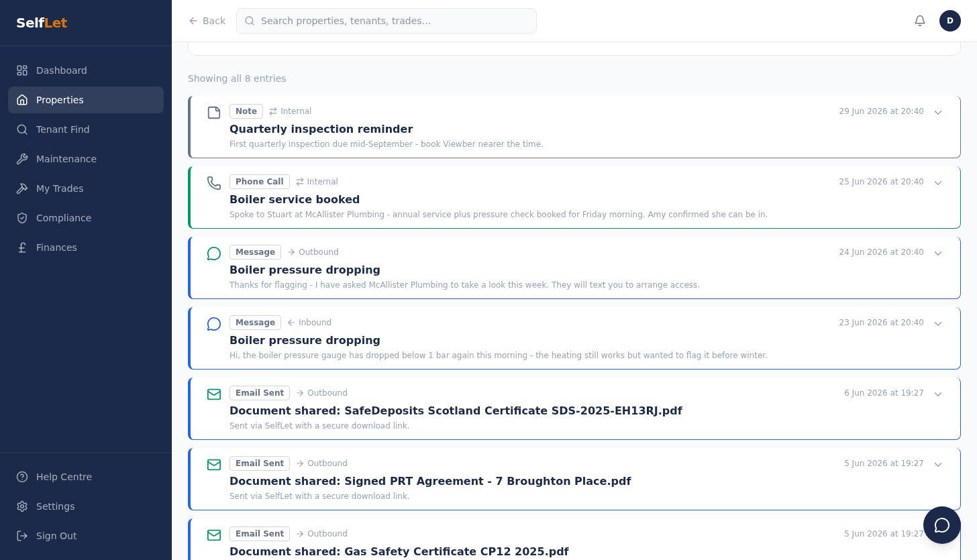Image resolution: width=977 pixels, height=560 pixels.
Task: Click the Email Sent badge on Signed PRT Agreement
Action: pyautogui.click(x=260, y=463)
